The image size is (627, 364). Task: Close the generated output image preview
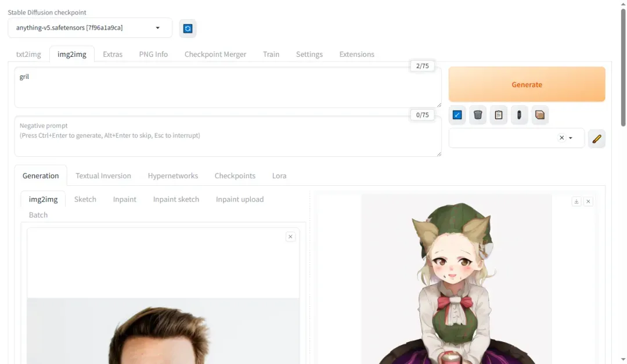[588, 201]
